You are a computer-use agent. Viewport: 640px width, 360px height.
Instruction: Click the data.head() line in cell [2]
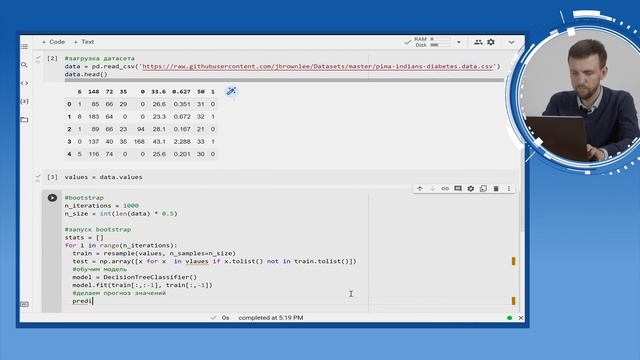[86, 74]
